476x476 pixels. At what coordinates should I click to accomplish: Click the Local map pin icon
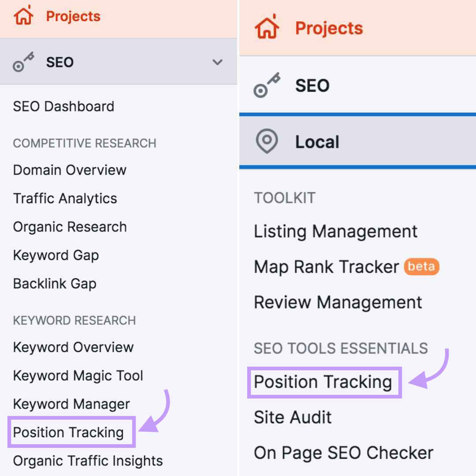267,141
